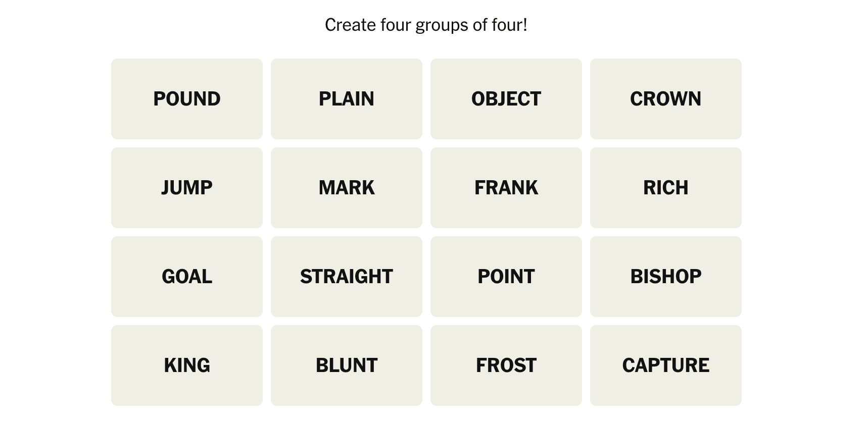Choose the KING word card
This screenshot has height=424, width=868.
pyautogui.click(x=187, y=365)
